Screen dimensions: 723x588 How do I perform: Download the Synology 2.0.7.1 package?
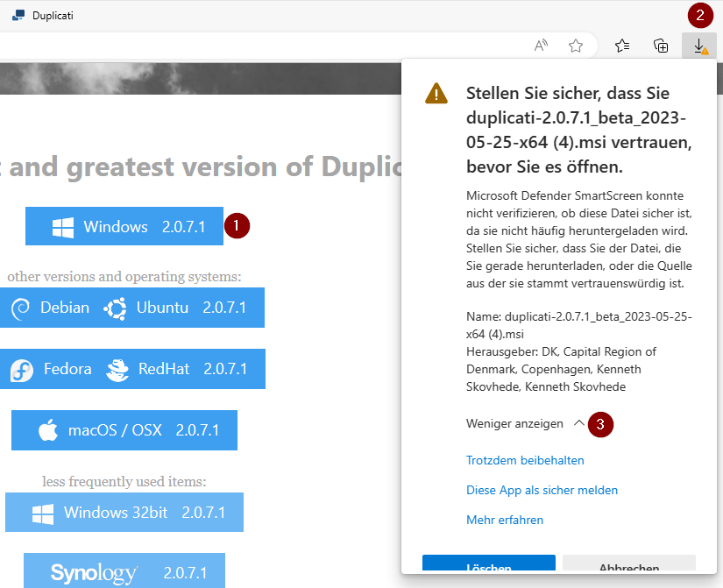tap(124, 571)
